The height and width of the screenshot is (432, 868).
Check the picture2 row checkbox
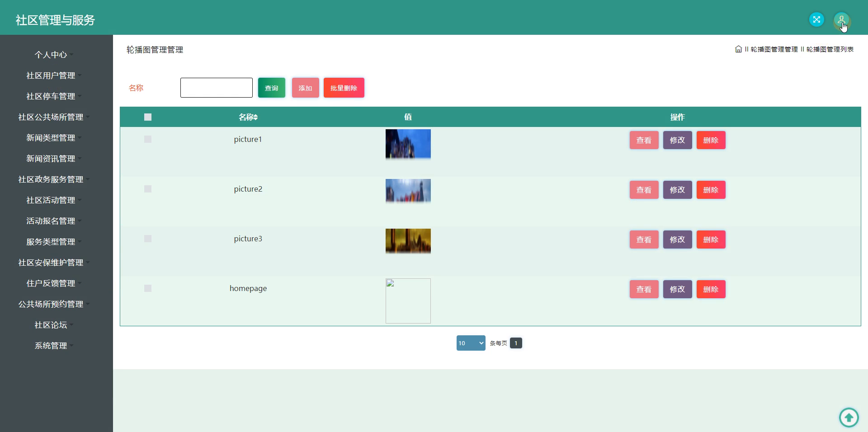click(148, 189)
